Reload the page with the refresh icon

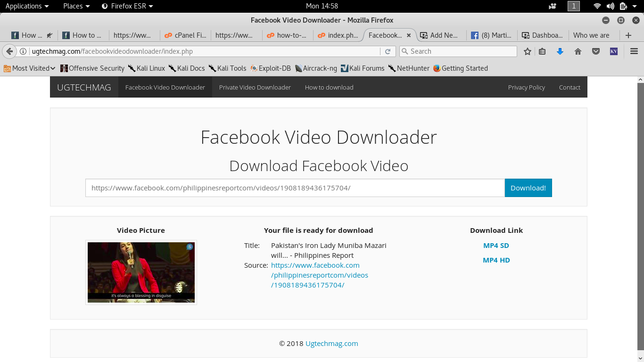[388, 51]
